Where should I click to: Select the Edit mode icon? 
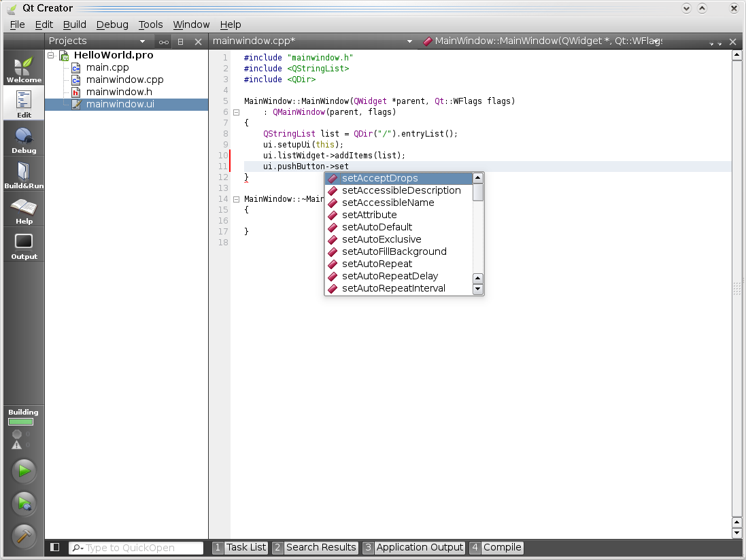pyautogui.click(x=24, y=103)
